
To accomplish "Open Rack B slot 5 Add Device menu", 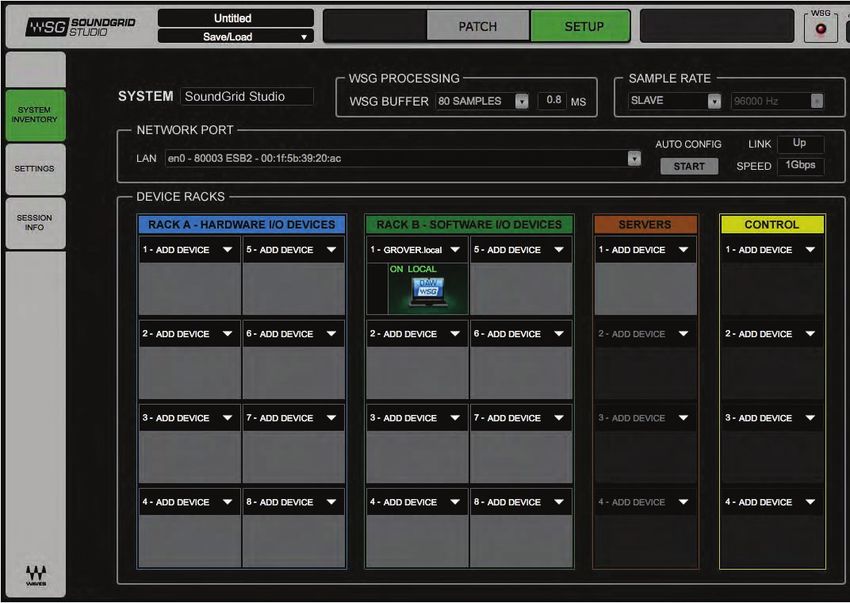I will (521, 249).
